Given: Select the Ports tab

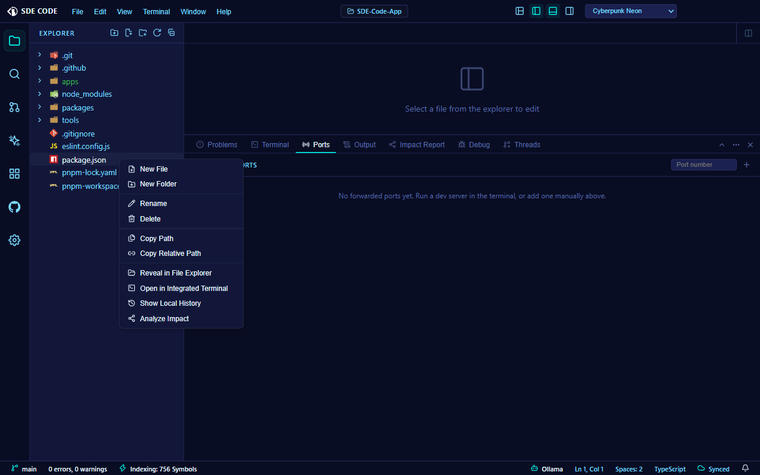Looking at the screenshot, I should tap(316, 145).
